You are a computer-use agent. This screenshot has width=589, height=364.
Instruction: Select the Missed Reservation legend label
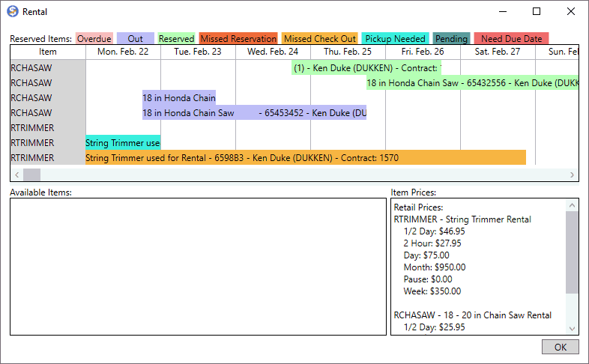coord(238,38)
